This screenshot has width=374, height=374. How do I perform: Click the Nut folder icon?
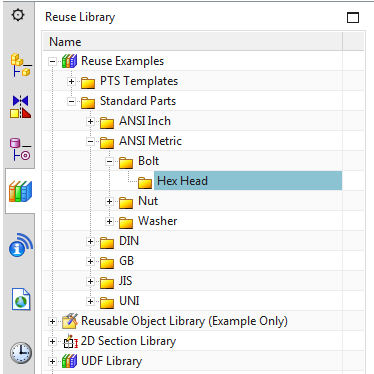click(x=126, y=202)
